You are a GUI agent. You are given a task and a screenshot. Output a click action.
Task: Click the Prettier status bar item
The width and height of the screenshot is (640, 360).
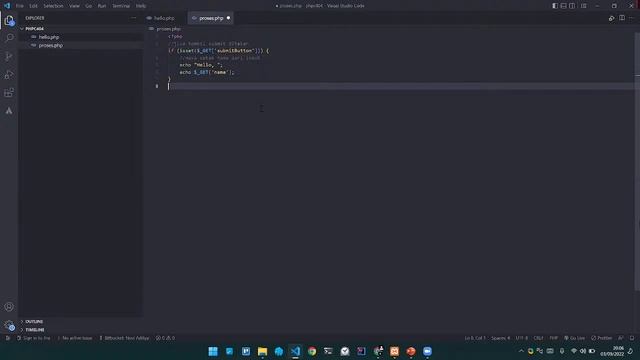pyautogui.click(x=602, y=338)
